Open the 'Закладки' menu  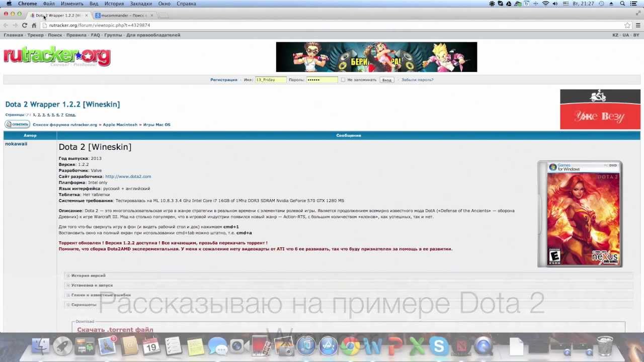click(141, 4)
